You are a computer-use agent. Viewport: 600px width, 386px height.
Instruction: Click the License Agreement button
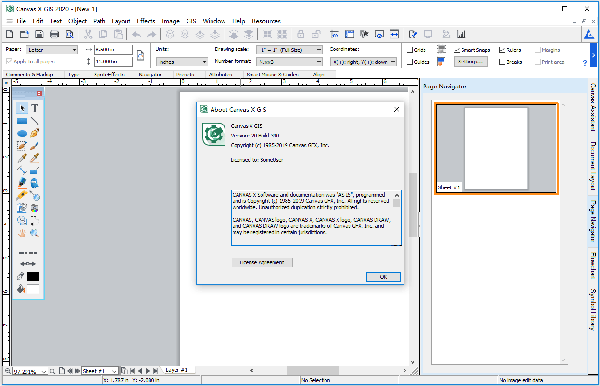pos(262,262)
